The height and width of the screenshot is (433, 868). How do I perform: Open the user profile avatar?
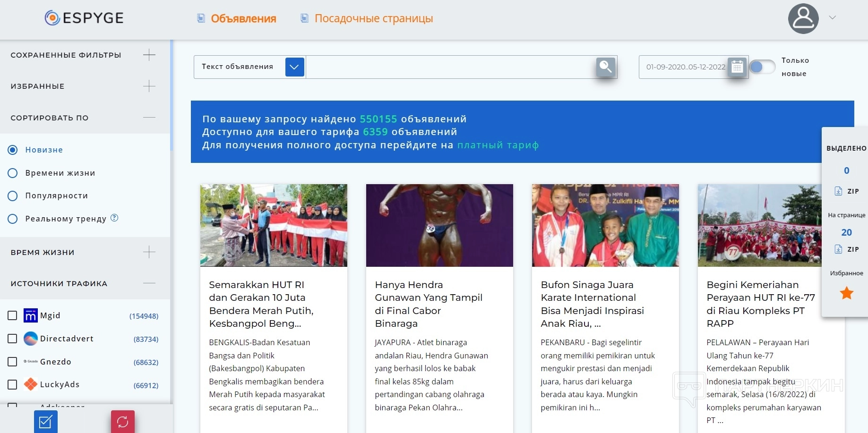(x=803, y=18)
